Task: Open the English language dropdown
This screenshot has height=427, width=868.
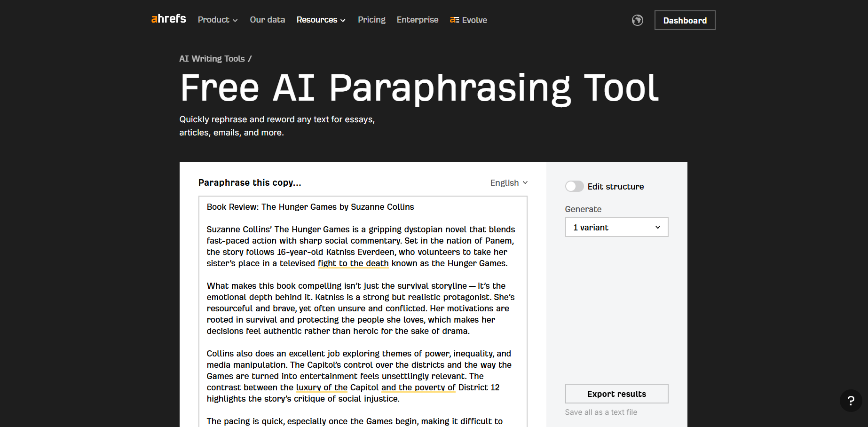Action: pyautogui.click(x=509, y=182)
